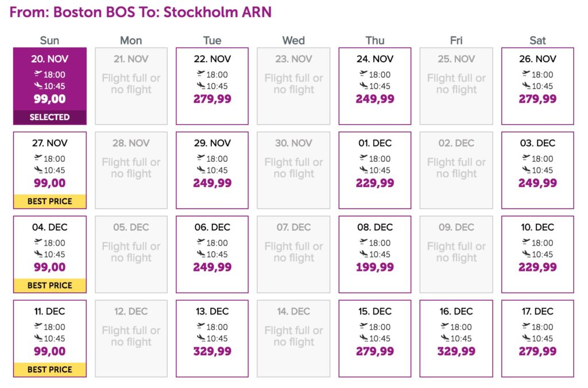
Task: Click the 329,99 price on 13. DEC
Action: (x=212, y=351)
